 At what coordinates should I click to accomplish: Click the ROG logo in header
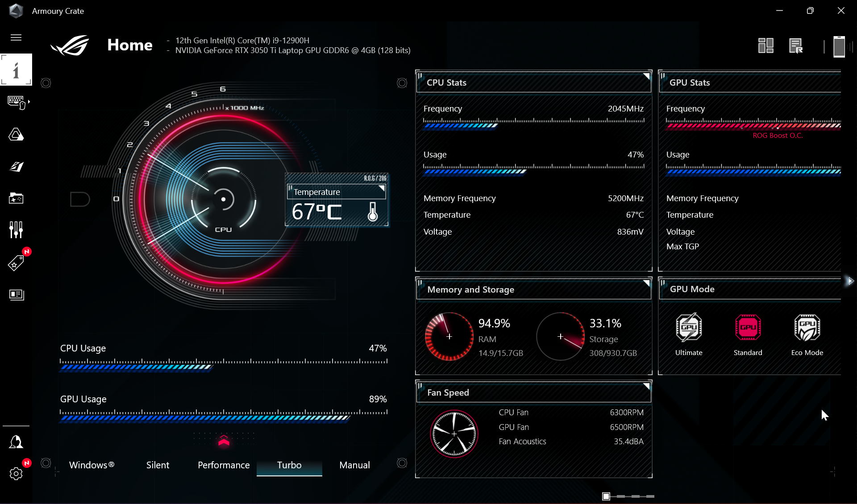[x=70, y=45]
